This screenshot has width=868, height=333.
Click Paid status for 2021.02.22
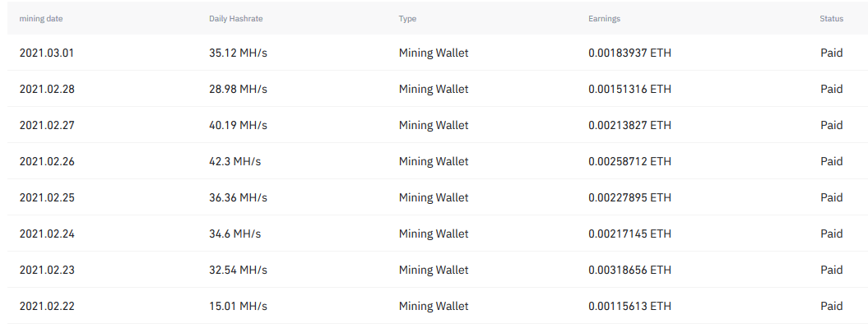coord(832,306)
